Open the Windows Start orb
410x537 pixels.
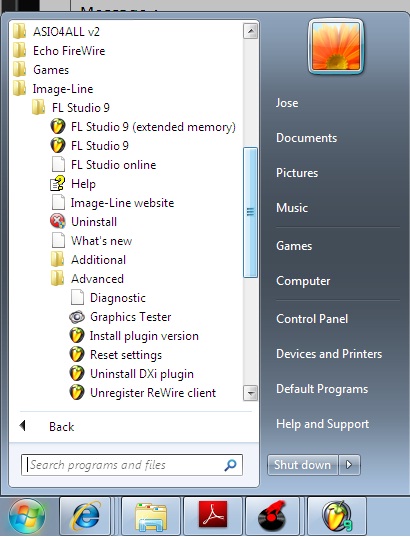27,516
